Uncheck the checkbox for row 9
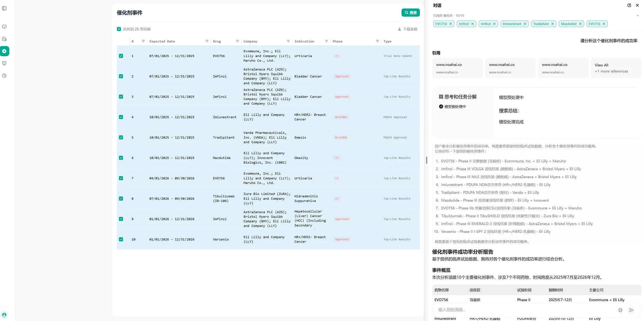The width and height of the screenshot is (644, 321). 121,219
